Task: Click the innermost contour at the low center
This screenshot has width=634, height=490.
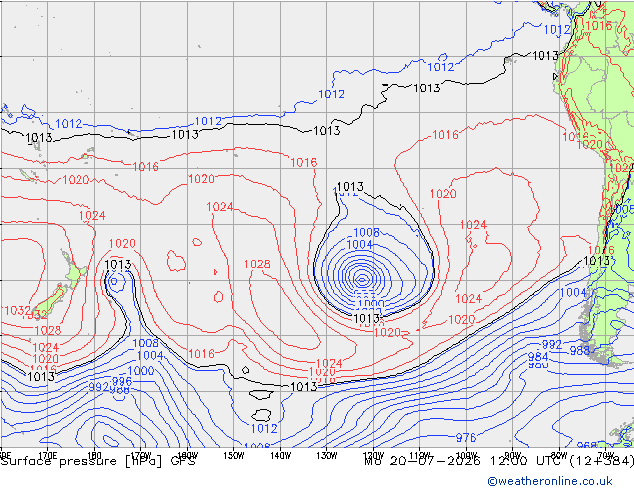Action: point(362,279)
